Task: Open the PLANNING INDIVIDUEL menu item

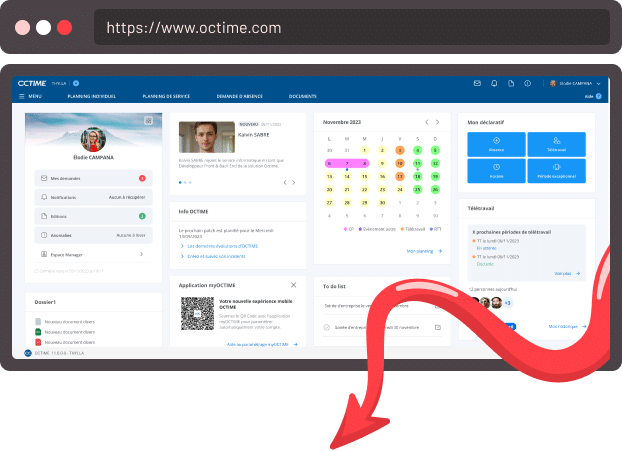Action: point(92,96)
